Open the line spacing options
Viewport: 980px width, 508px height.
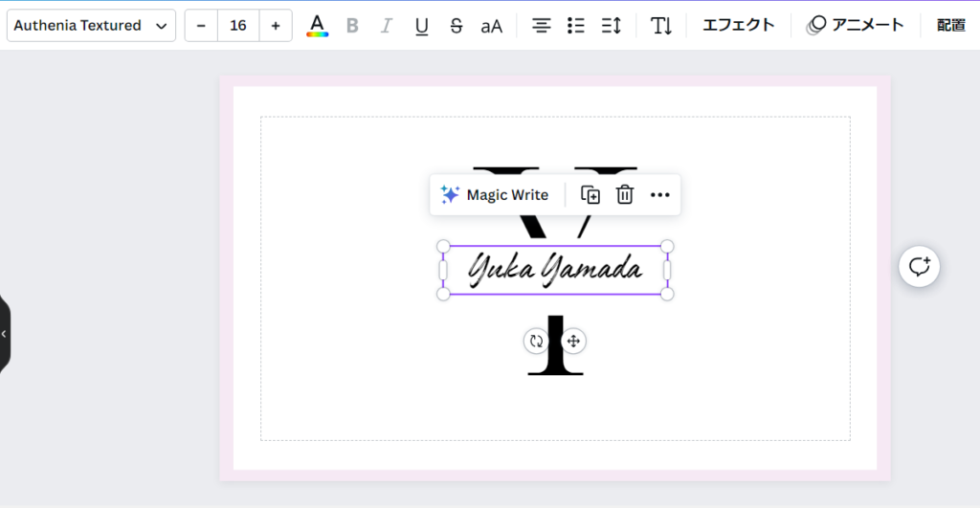click(x=612, y=26)
